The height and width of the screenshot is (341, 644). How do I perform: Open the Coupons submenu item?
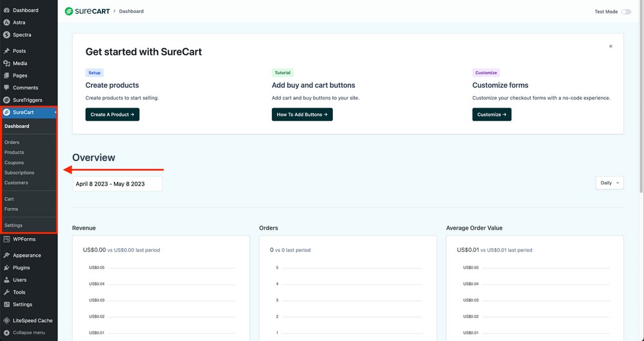(14, 162)
